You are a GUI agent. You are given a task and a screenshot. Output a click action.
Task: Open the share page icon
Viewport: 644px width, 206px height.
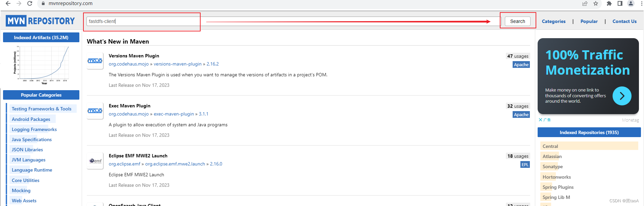585,3
